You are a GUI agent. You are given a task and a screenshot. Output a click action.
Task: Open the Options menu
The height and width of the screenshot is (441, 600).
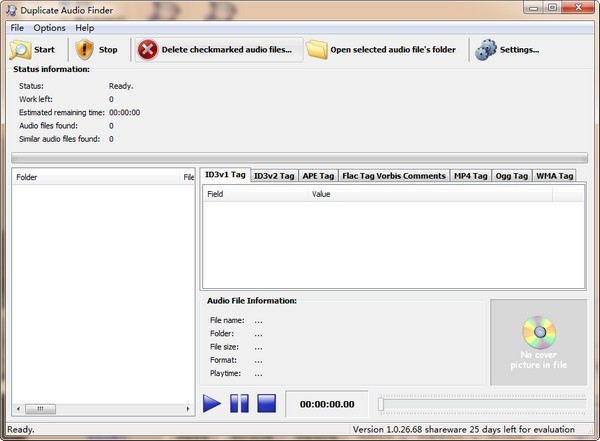[x=49, y=28]
